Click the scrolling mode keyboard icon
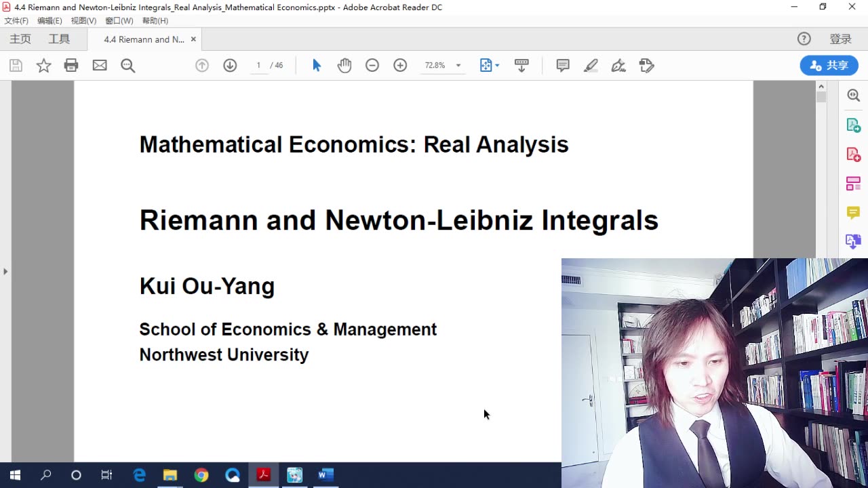The height and width of the screenshot is (488, 868). point(521,66)
